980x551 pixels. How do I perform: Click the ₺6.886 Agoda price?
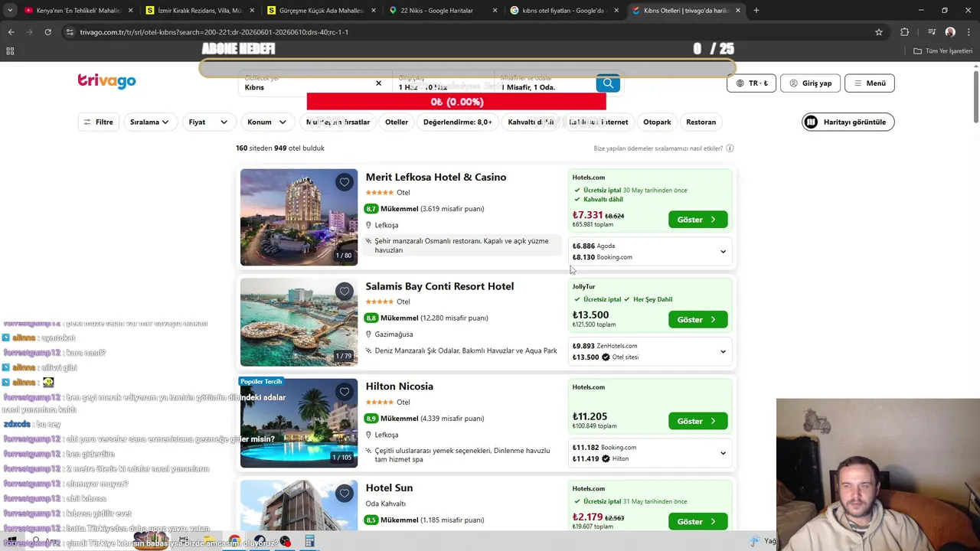pyautogui.click(x=593, y=246)
